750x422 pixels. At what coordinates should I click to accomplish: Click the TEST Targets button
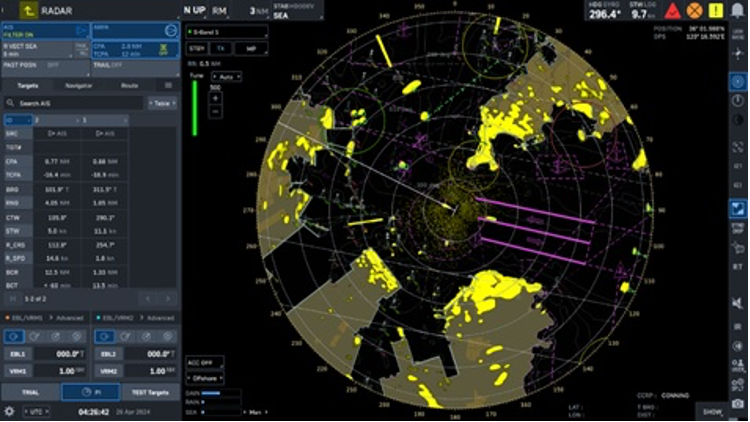tap(150, 392)
